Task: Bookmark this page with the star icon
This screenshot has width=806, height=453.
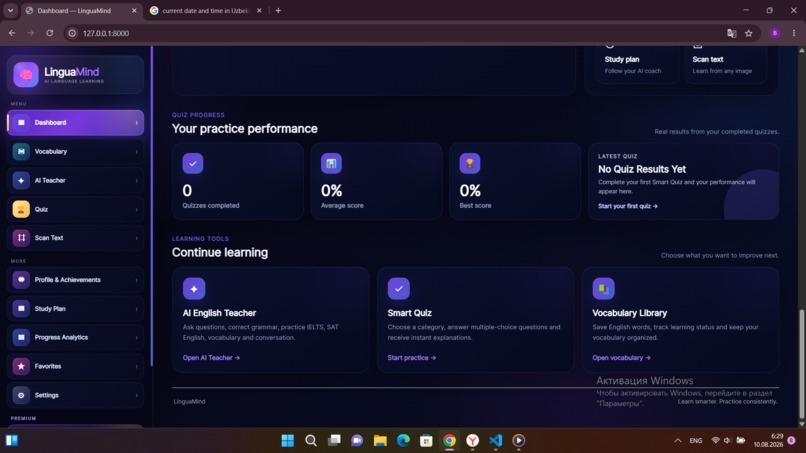Action: [749, 33]
